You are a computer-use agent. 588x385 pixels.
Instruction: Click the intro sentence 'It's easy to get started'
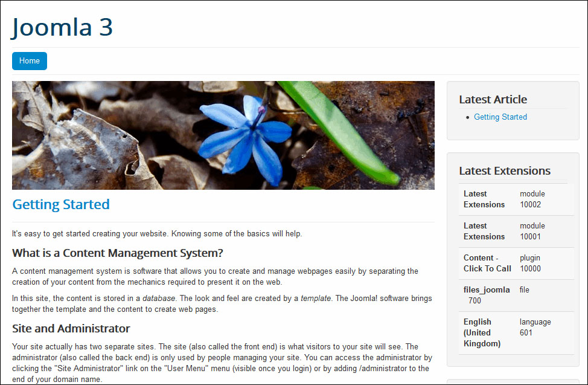coord(157,234)
